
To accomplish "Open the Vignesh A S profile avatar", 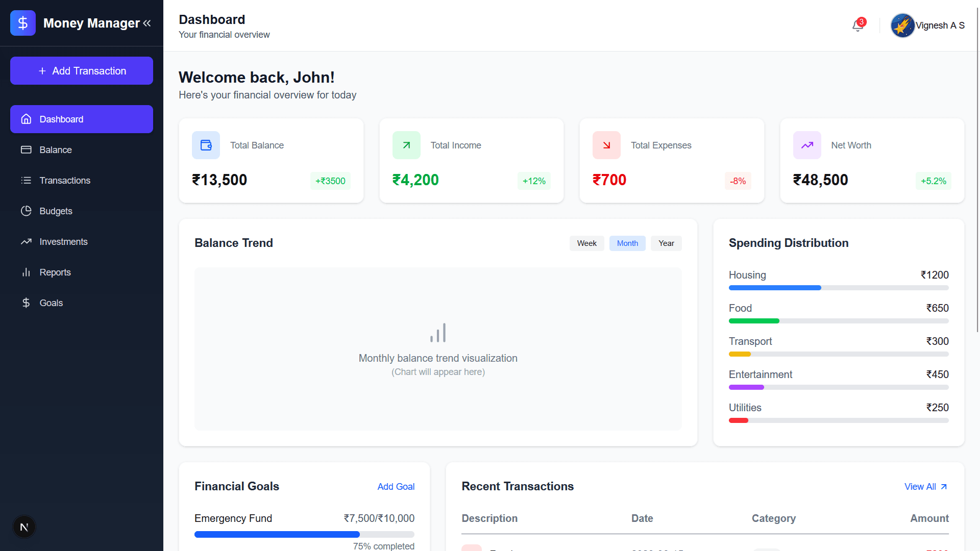I will pos(902,25).
